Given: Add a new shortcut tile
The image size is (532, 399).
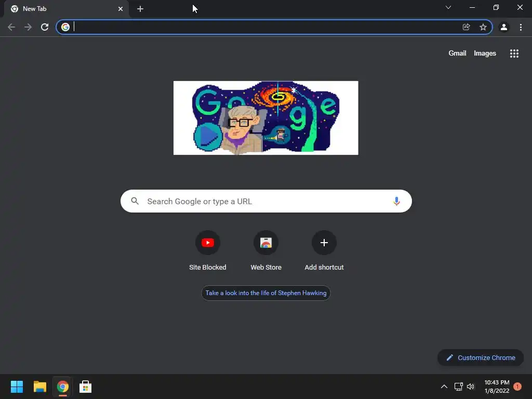Looking at the screenshot, I should pos(324,251).
